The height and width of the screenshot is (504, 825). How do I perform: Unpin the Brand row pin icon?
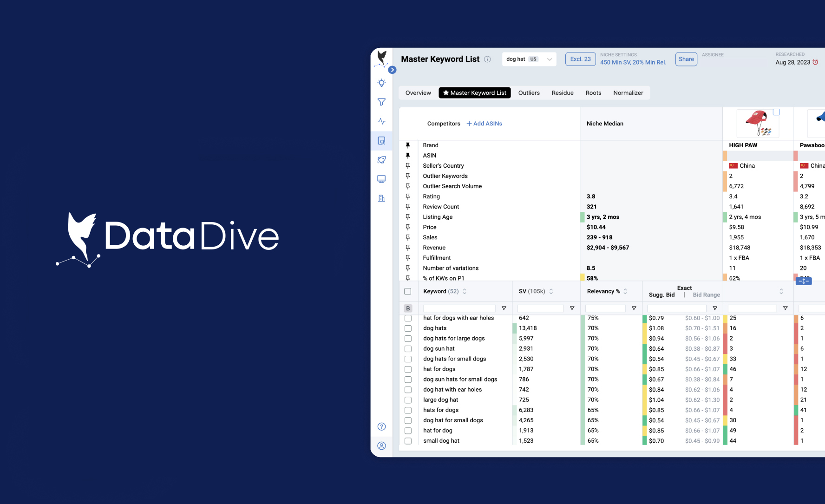[x=408, y=145]
